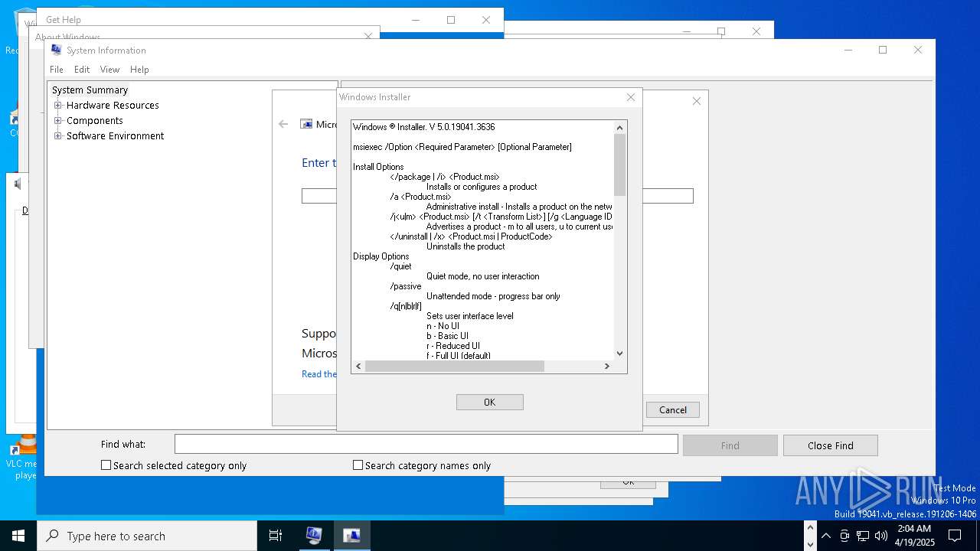The height and width of the screenshot is (551, 980).
Task: Expand the Hardware Resources node
Action: (x=58, y=105)
